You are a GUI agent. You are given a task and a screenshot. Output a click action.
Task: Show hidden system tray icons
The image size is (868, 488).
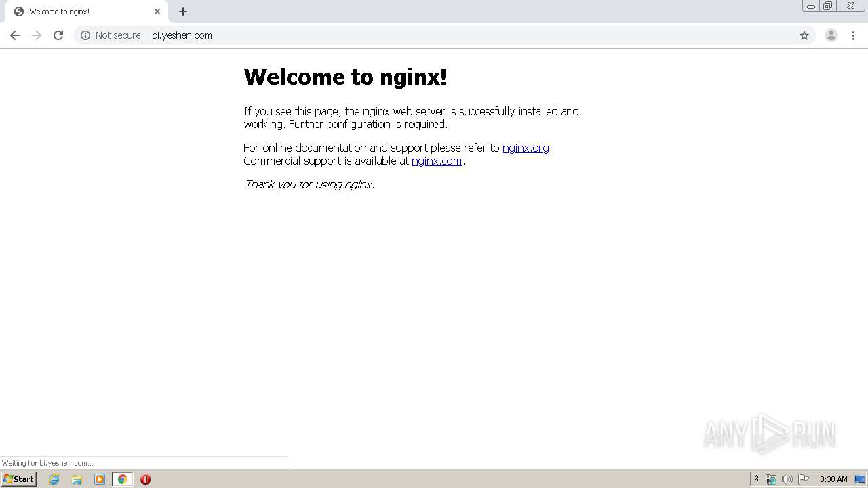(756, 479)
